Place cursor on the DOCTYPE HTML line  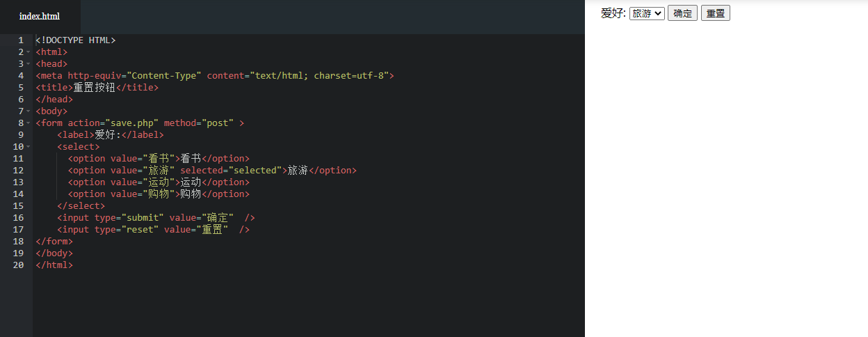tap(77, 40)
